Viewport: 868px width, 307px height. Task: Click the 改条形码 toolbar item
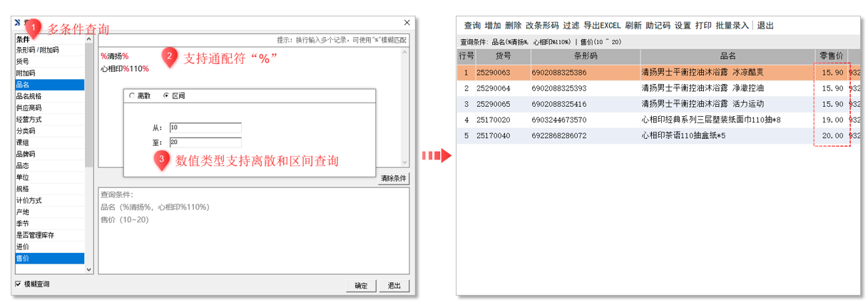coord(542,26)
